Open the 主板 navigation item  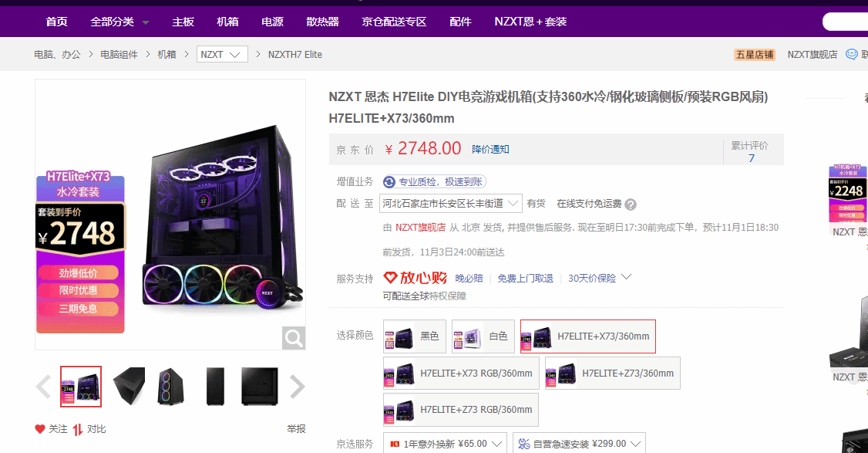tap(183, 22)
